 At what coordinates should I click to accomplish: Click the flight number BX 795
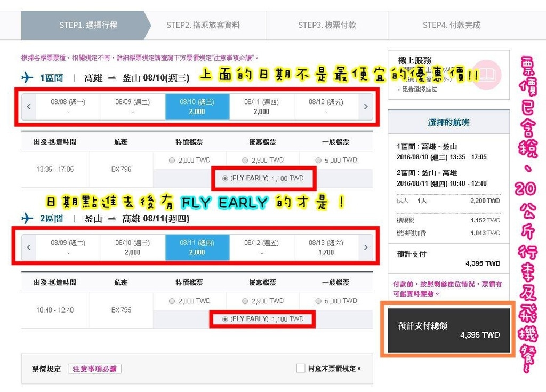click(121, 310)
